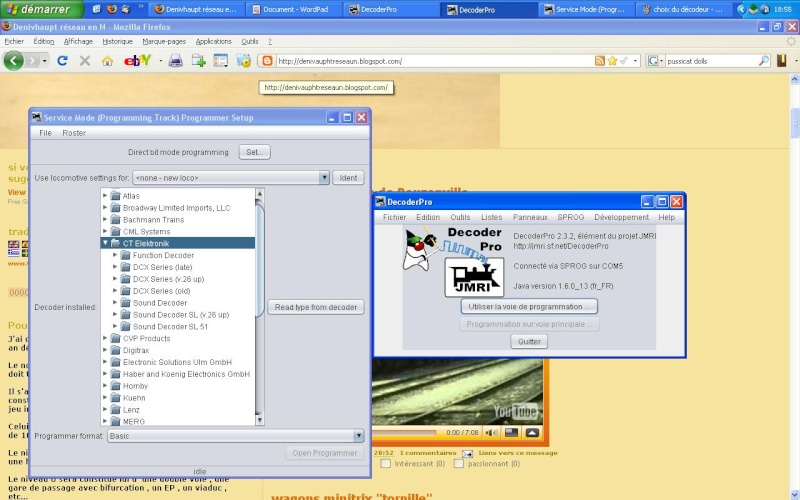Click Utiliser la voie de programmation
The width and height of the screenshot is (800, 500).
pos(529,307)
